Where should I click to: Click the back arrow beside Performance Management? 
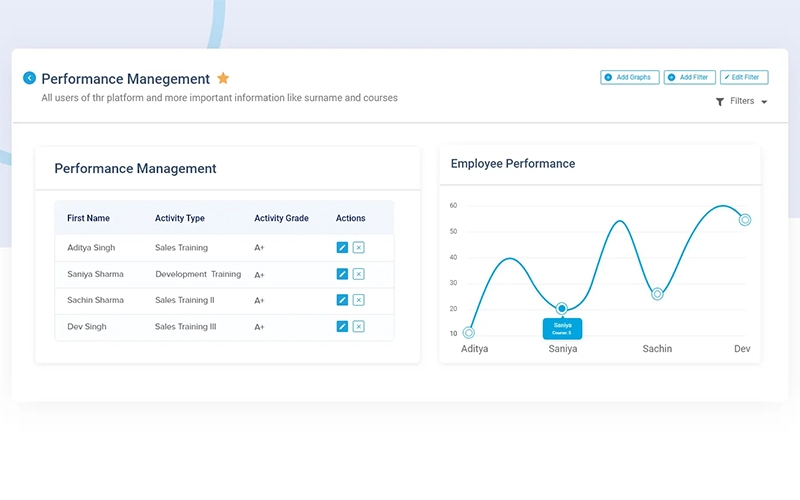[29, 78]
